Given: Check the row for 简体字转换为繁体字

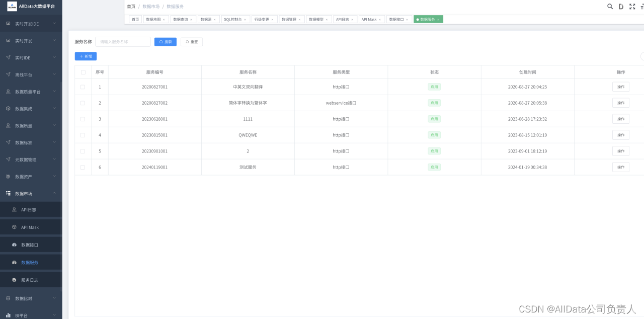Looking at the screenshot, I should pyautogui.click(x=83, y=103).
